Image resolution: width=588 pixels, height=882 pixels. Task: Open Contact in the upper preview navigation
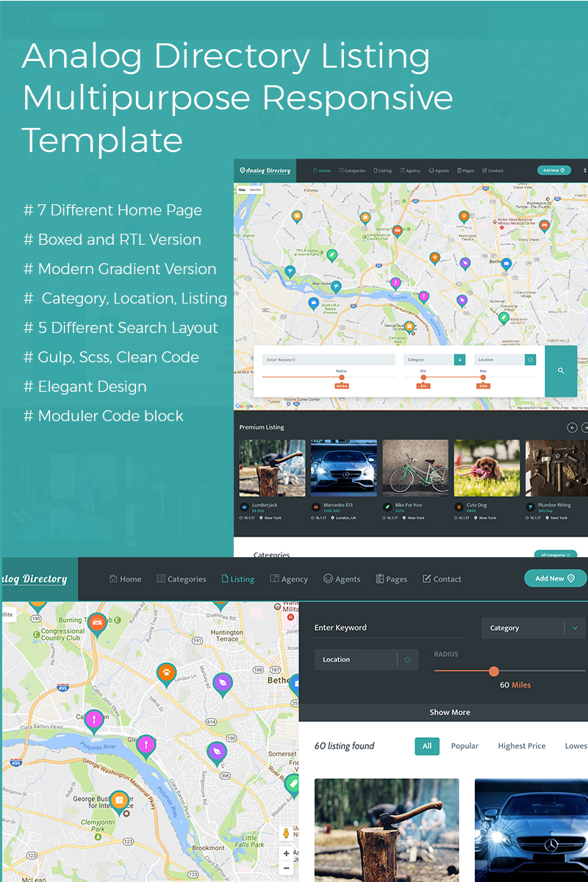(x=492, y=171)
